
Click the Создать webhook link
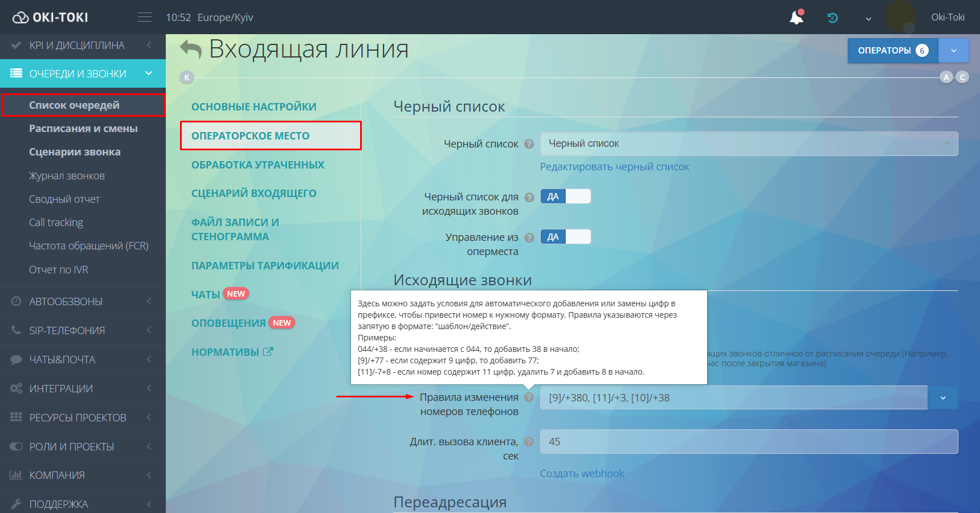(582, 473)
